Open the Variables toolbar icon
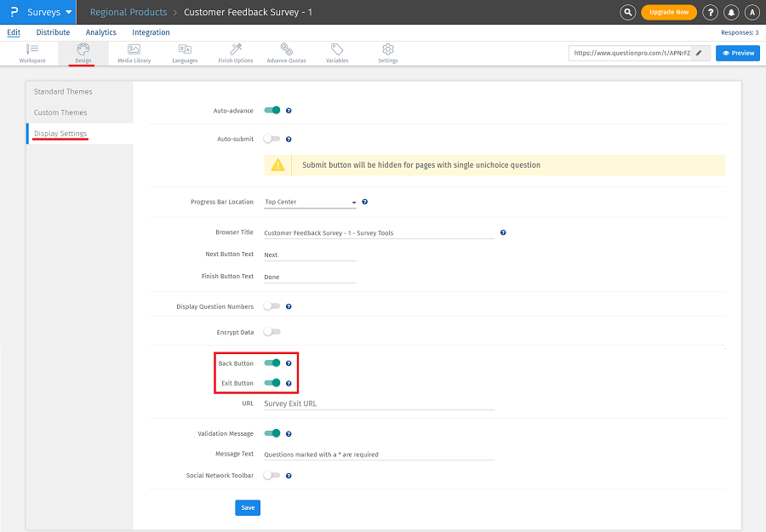766x532 pixels. 337,53
